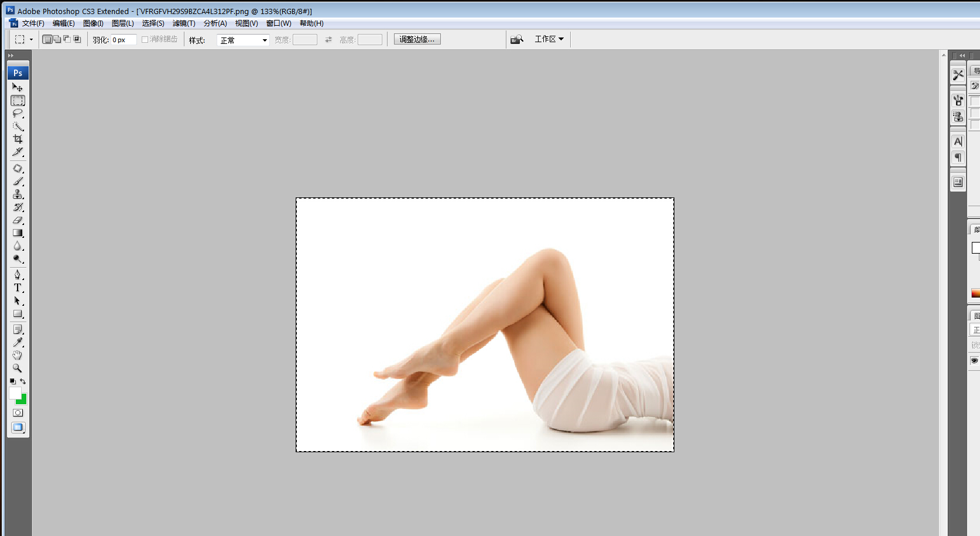Screen dimensions: 980x536
Task: Open Adobe Bridge from options bar
Action: click(x=516, y=39)
